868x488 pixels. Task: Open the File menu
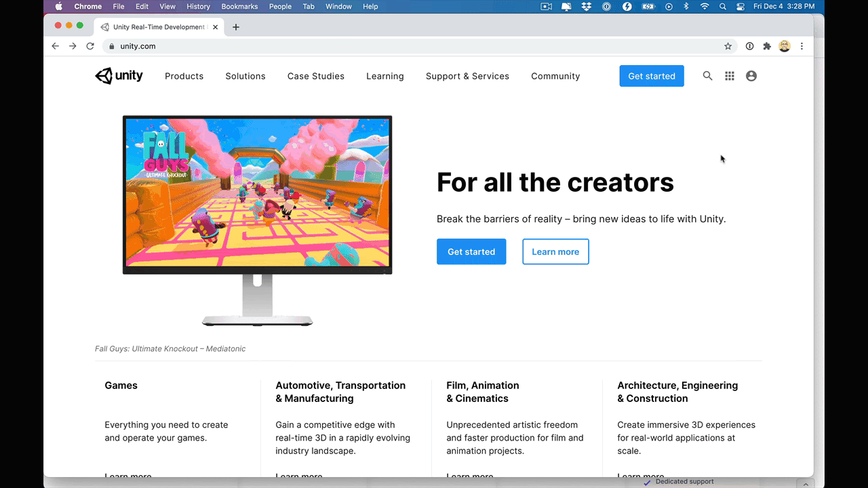point(119,6)
